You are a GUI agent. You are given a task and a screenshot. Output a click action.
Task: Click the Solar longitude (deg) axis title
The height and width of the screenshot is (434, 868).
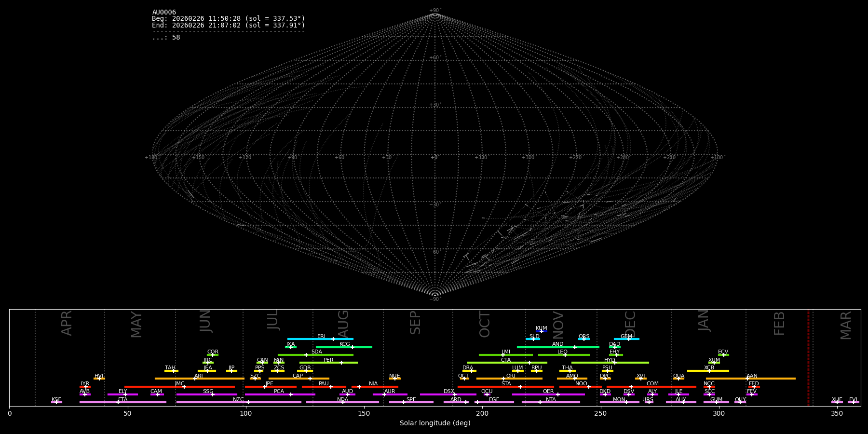435,423
